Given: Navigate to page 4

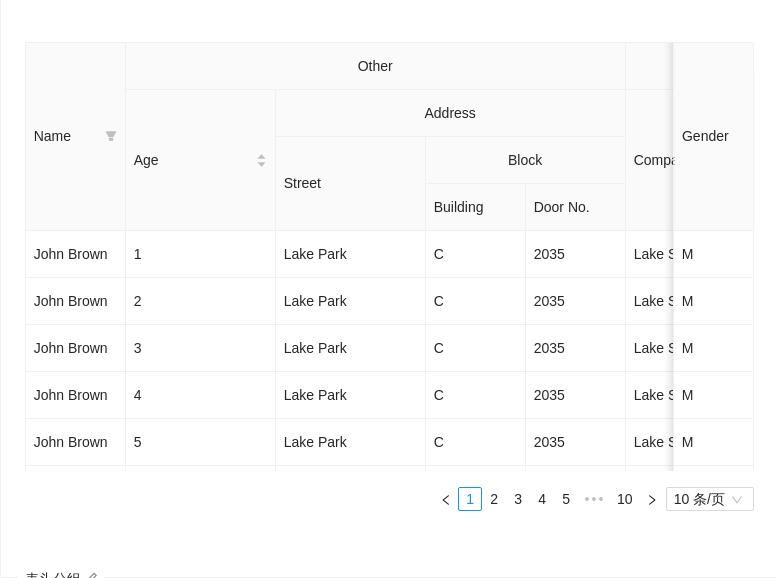Looking at the screenshot, I should (x=542, y=499).
